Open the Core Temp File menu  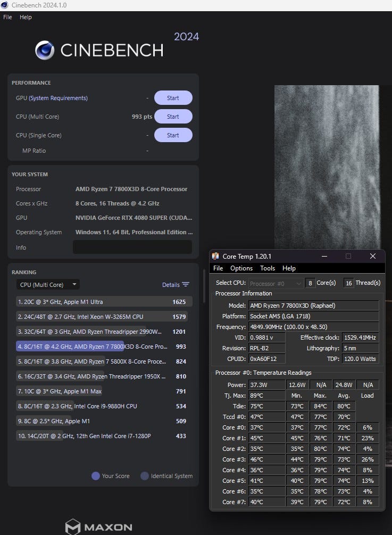218,268
